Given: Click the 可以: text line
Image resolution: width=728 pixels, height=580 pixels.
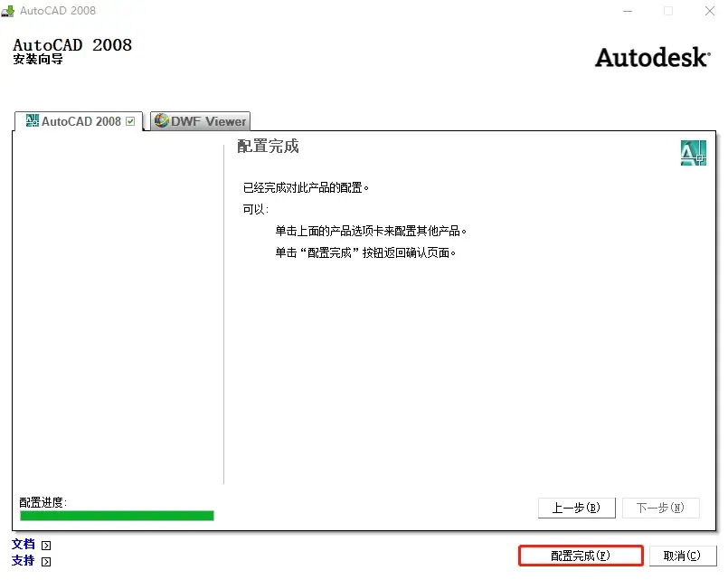Looking at the screenshot, I should click(x=255, y=209).
